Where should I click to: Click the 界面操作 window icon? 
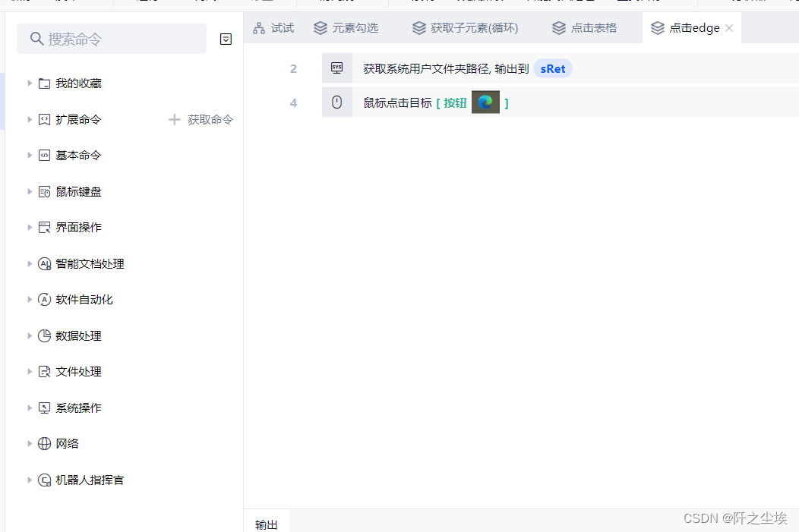pyautogui.click(x=44, y=228)
